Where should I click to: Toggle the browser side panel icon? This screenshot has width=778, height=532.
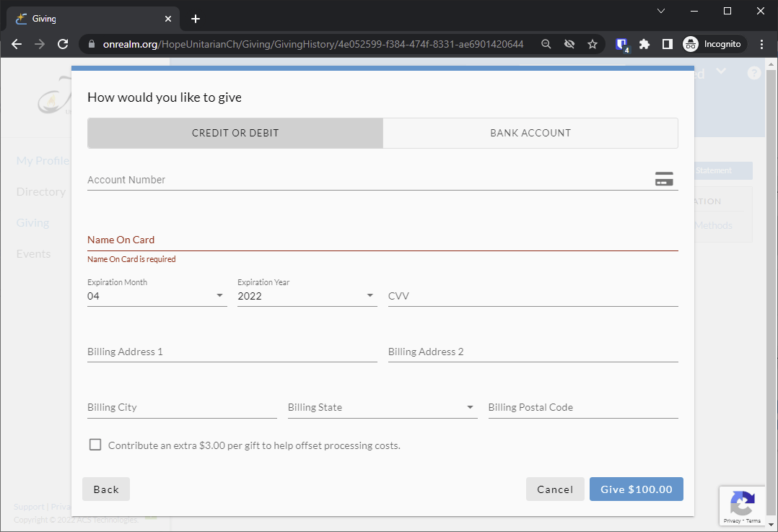668,44
